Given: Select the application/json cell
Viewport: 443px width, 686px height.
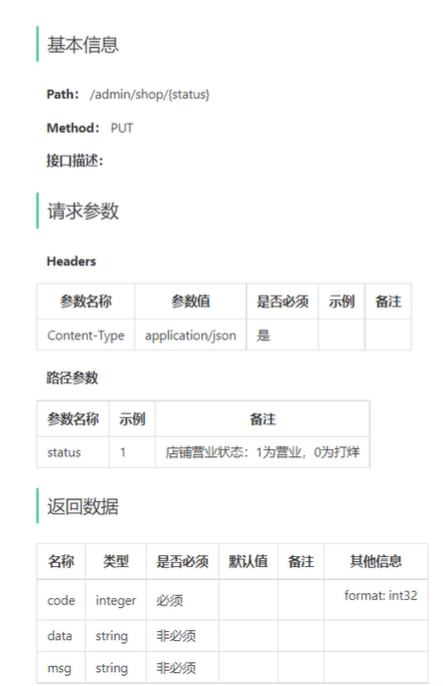Looking at the screenshot, I should 191,335.
